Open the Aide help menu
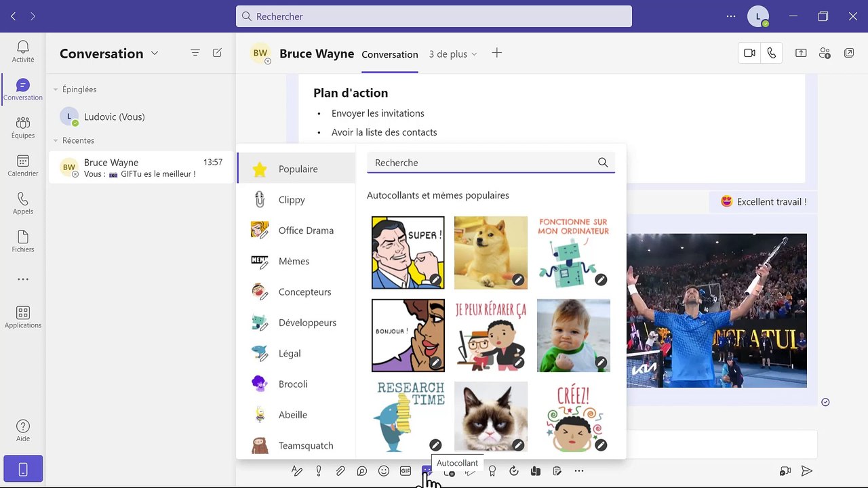The width and height of the screenshot is (868, 488). pyautogui.click(x=23, y=430)
